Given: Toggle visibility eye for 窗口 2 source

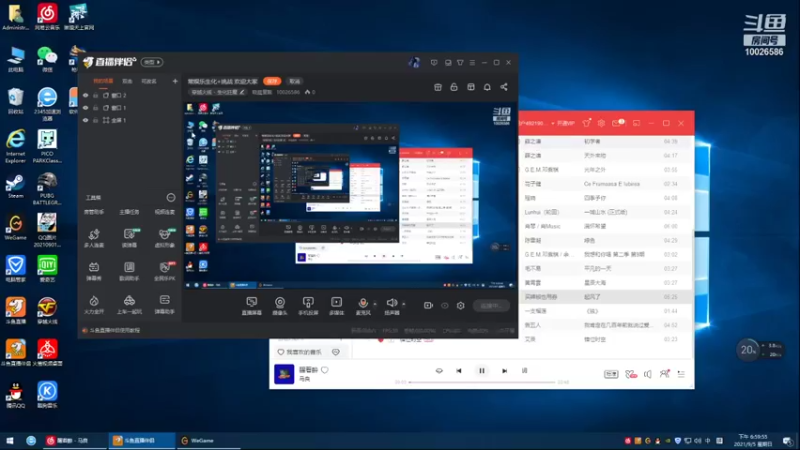Looking at the screenshot, I should [85, 95].
